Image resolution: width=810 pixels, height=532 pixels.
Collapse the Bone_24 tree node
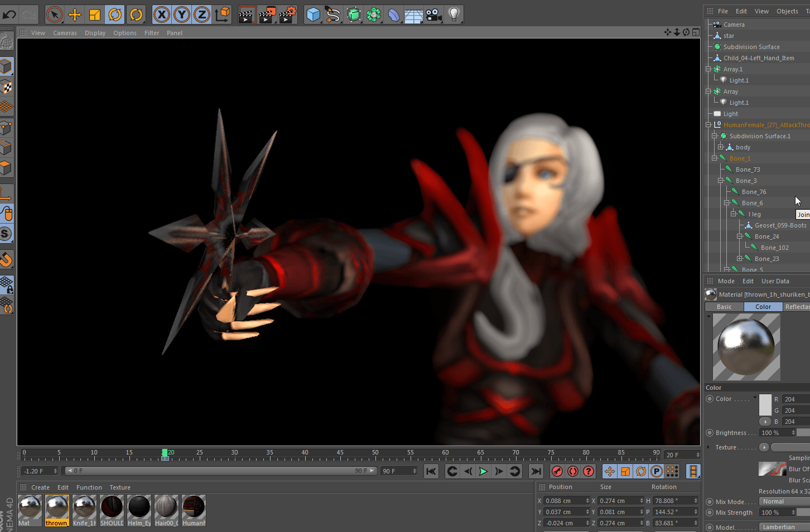tap(740, 236)
